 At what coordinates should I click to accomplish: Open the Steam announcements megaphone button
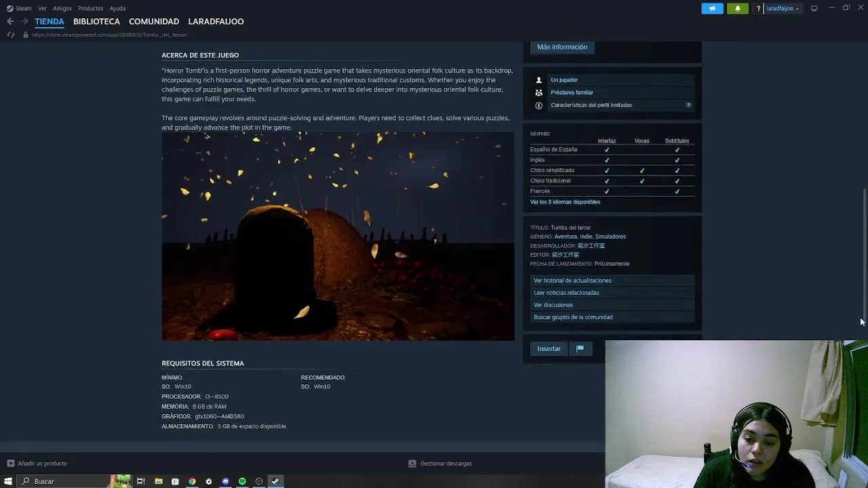coord(712,8)
